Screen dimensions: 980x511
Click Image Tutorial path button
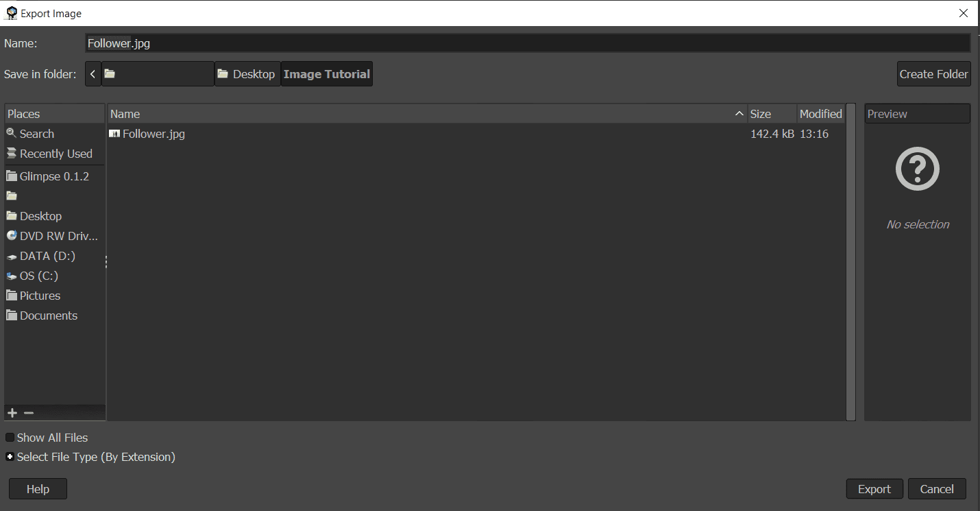(327, 74)
